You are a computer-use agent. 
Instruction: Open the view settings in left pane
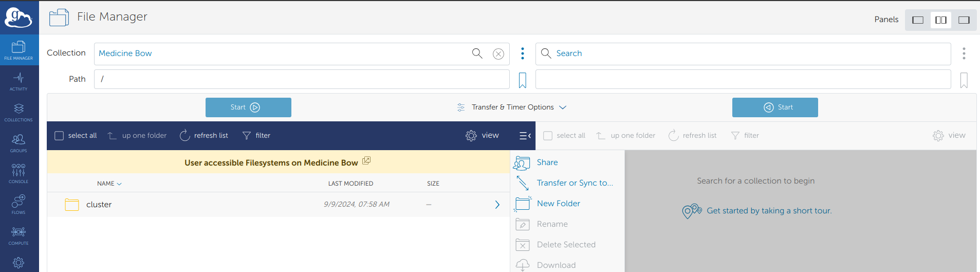pyautogui.click(x=482, y=135)
